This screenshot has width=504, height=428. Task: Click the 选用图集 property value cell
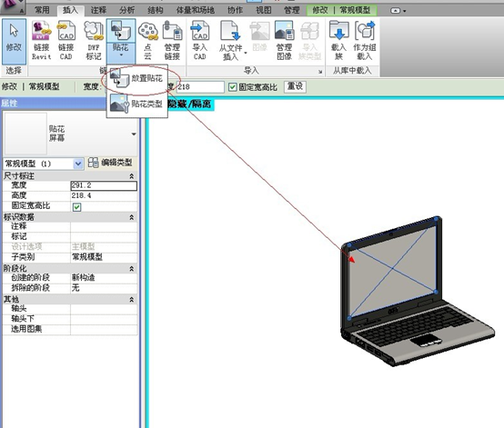click(104, 329)
